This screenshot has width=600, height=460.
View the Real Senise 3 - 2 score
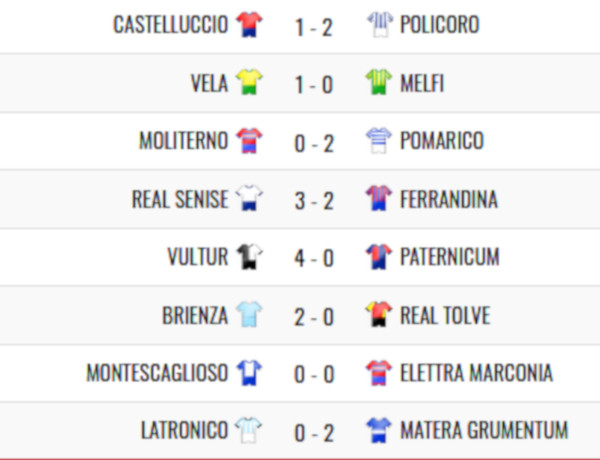pyautogui.click(x=314, y=201)
